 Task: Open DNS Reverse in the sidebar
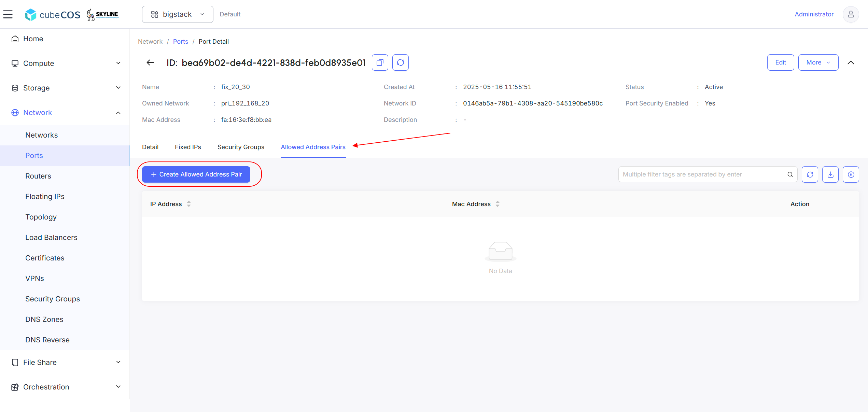65,340
